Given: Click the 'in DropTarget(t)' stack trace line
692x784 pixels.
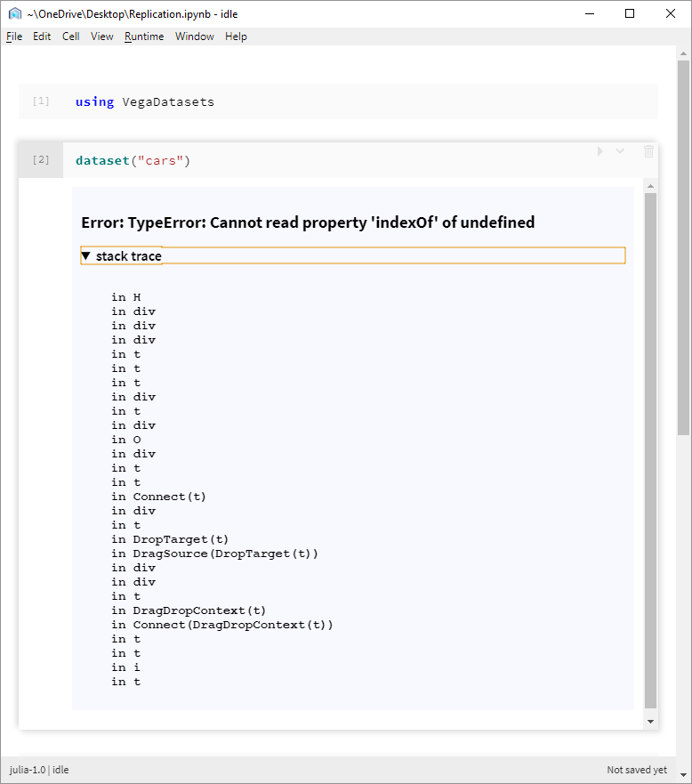Looking at the screenshot, I should click(x=170, y=539).
